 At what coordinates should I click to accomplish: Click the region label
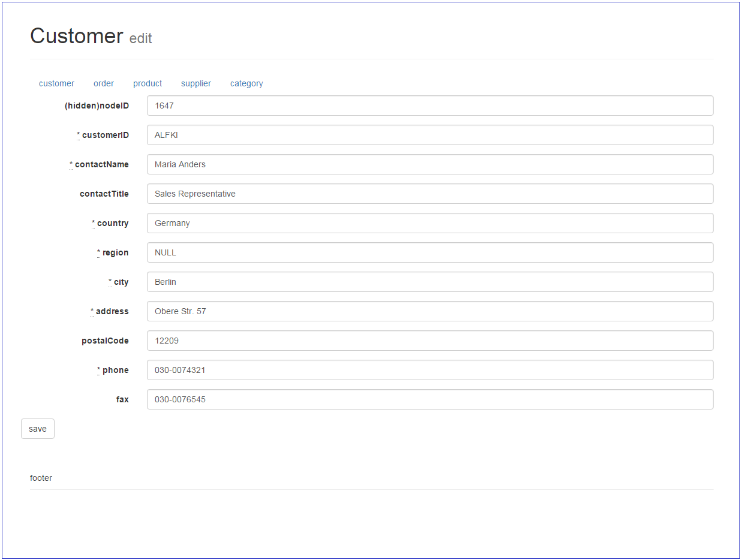[x=113, y=252]
